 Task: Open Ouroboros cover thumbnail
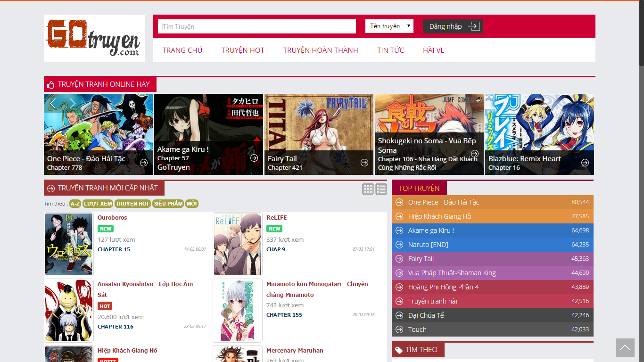69,244
